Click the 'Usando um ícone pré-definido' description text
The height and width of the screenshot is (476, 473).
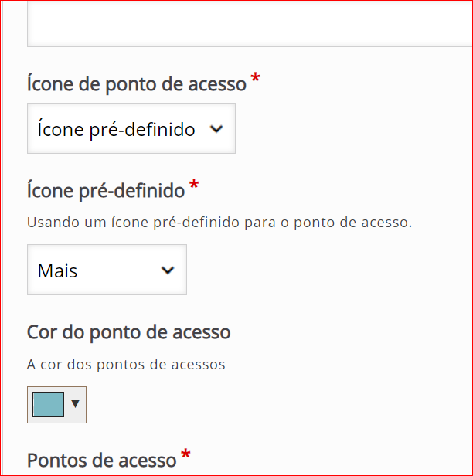coord(219,223)
